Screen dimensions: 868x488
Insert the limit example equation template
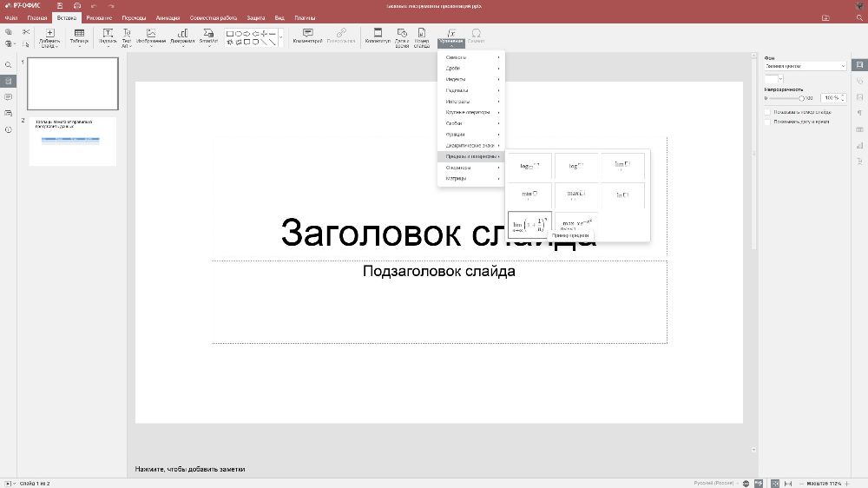(529, 224)
